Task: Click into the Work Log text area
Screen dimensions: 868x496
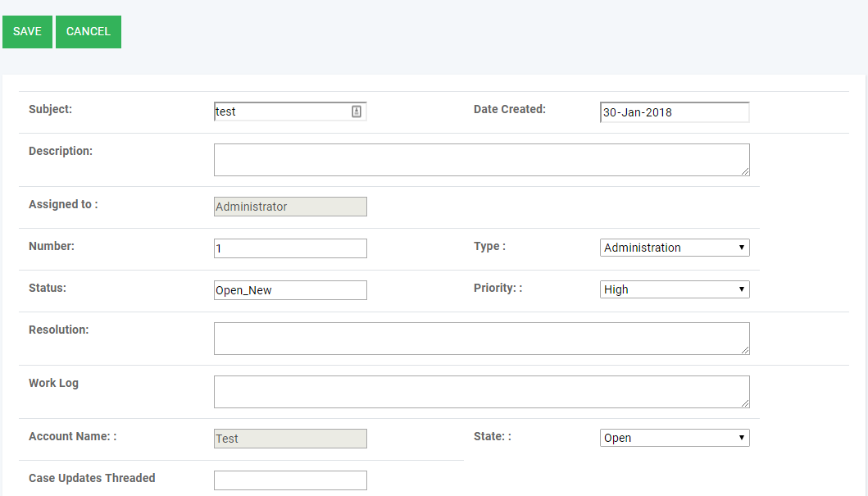Action: 482,392
